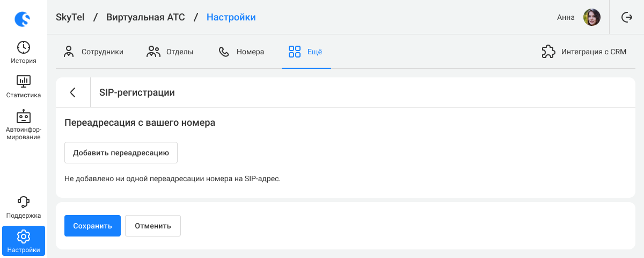Click the logout arrow icon
644x258 pixels.
pyautogui.click(x=626, y=17)
